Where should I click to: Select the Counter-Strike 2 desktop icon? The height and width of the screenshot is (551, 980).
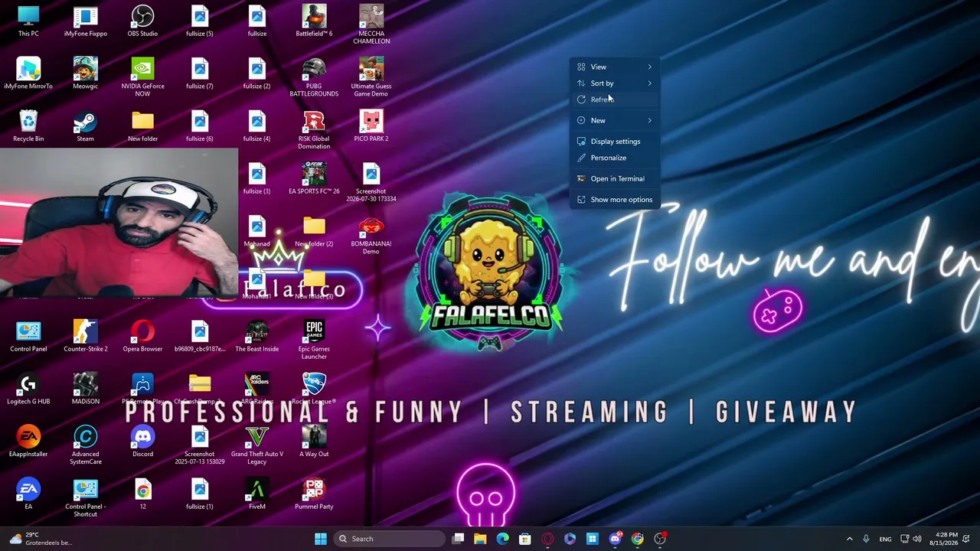[86, 337]
